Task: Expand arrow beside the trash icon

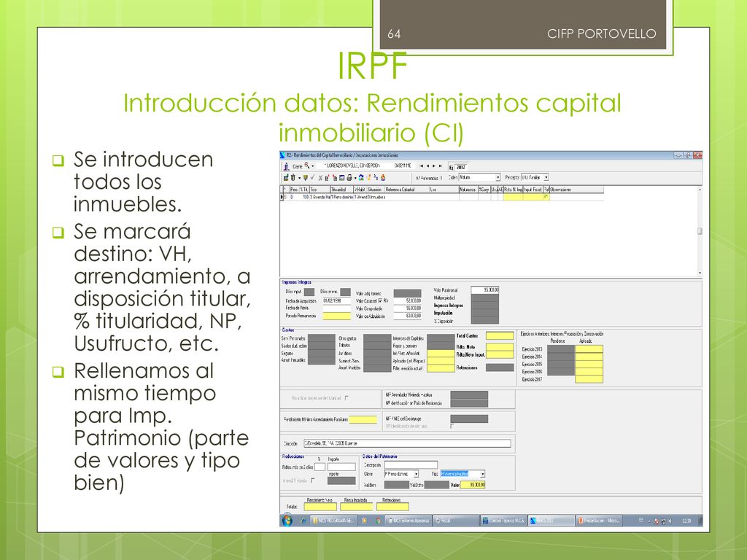Action: click(298, 178)
